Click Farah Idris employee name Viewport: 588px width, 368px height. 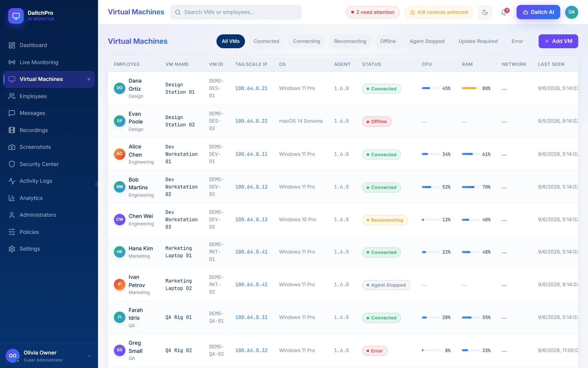136,314
